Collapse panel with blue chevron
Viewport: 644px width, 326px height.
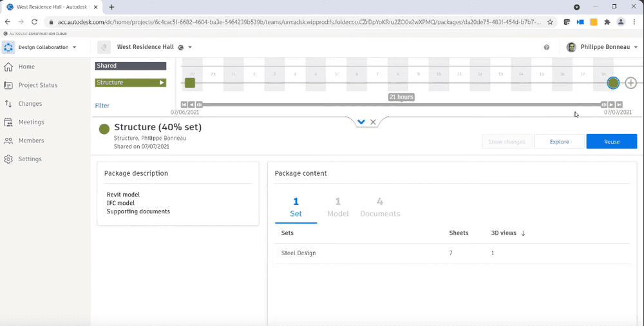tap(361, 122)
